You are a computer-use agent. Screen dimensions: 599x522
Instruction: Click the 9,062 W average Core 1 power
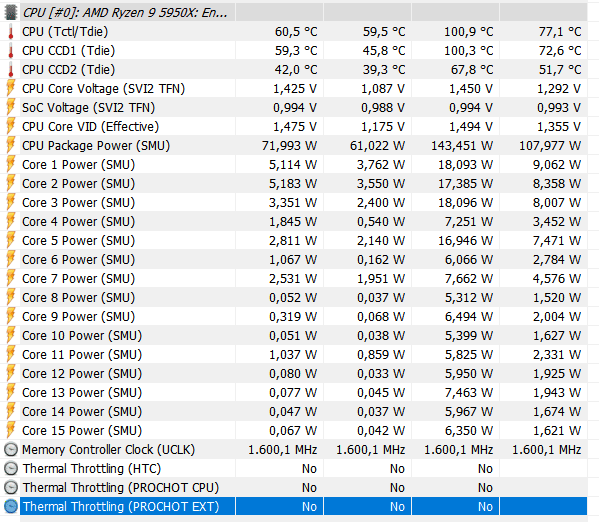tap(557, 164)
